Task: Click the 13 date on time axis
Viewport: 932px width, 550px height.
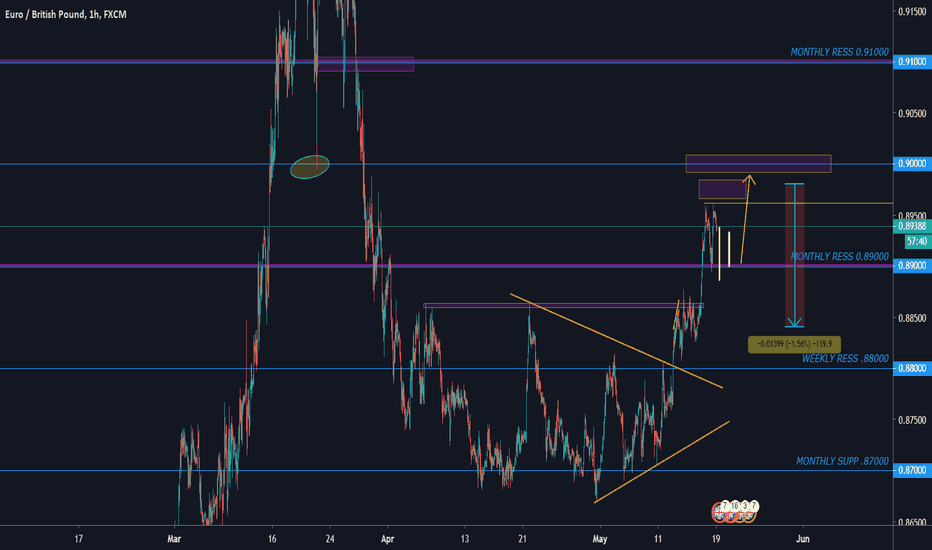Action: (465, 539)
